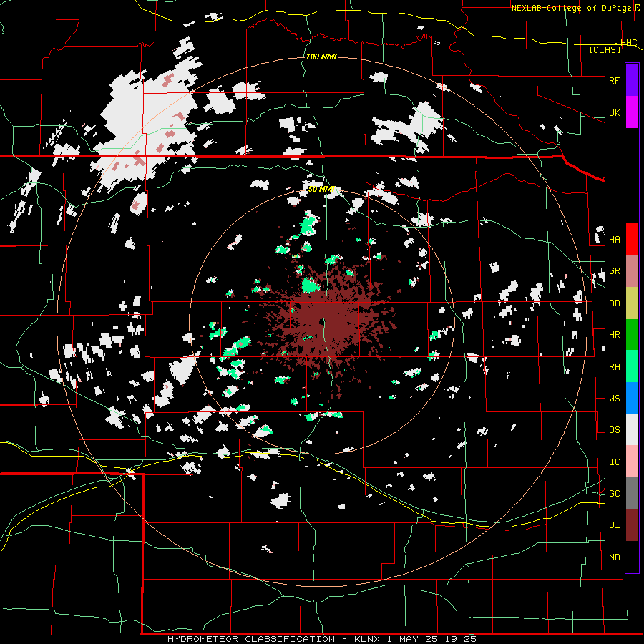Click the light green RA legend swatch
This screenshot has height=644, width=644.
tap(632, 366)
